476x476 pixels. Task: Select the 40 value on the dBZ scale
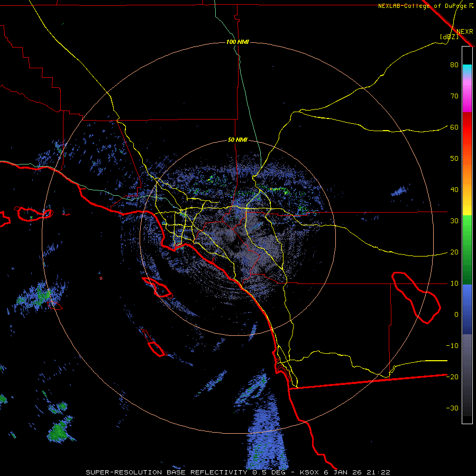click(454, 190)
